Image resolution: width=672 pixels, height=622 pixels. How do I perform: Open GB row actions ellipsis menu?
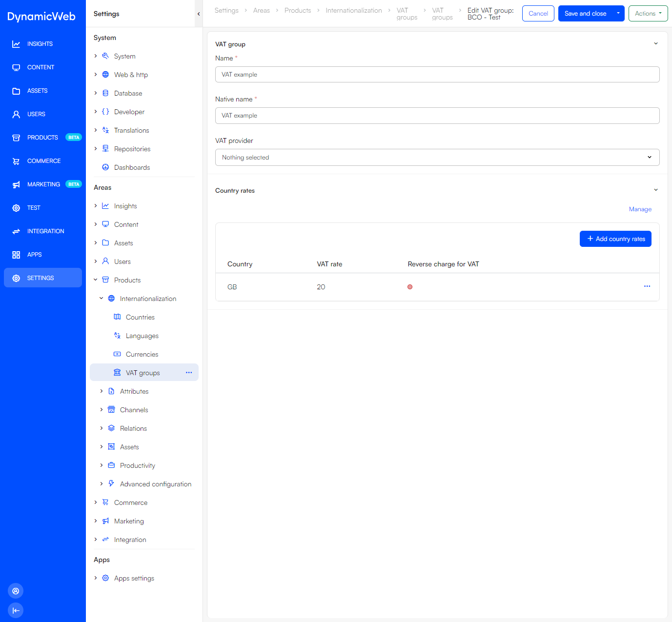(647, 286)
